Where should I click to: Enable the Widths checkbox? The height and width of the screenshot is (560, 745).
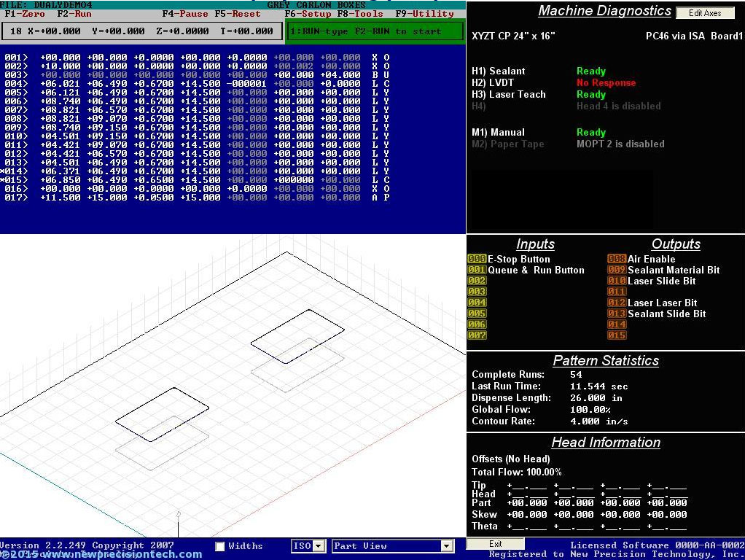[220, 546]
